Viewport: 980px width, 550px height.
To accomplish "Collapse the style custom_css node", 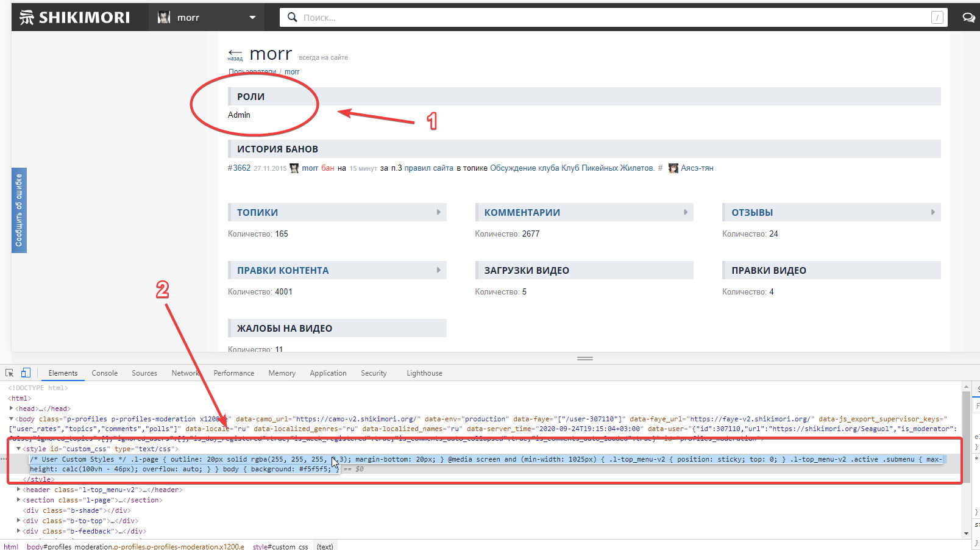I will (18, 449).
